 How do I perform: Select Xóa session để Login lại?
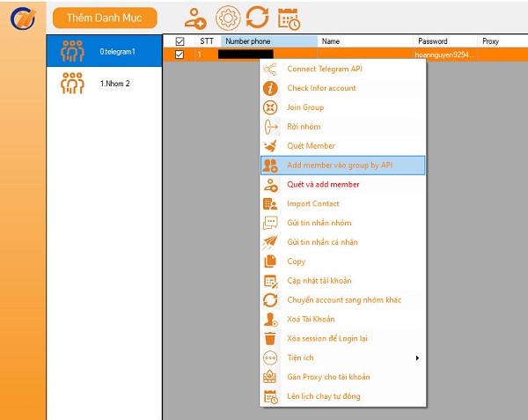pyautogui.click(x=343, y=338)
